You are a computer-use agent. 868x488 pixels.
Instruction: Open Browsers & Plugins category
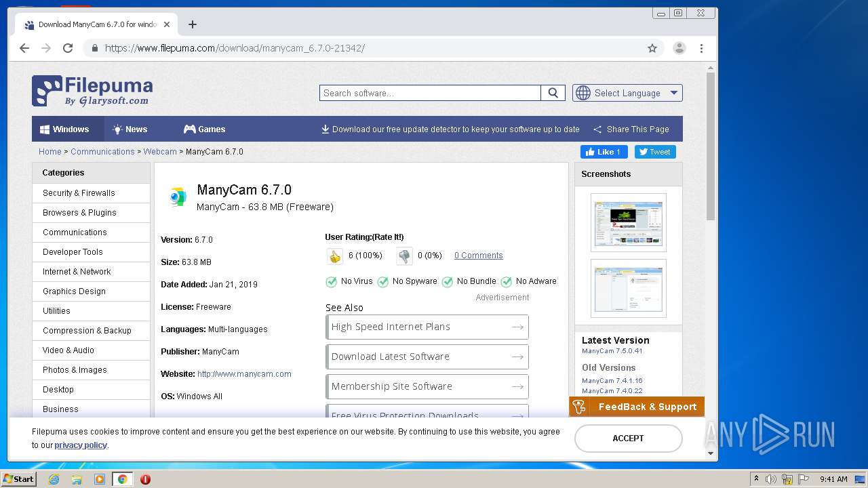point(91,212)
